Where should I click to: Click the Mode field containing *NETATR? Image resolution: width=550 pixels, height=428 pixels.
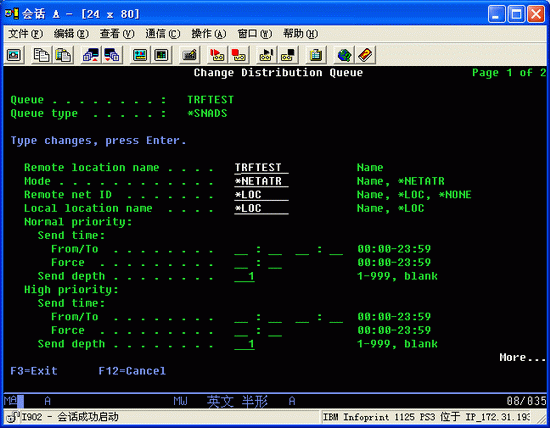coord(261,181)
